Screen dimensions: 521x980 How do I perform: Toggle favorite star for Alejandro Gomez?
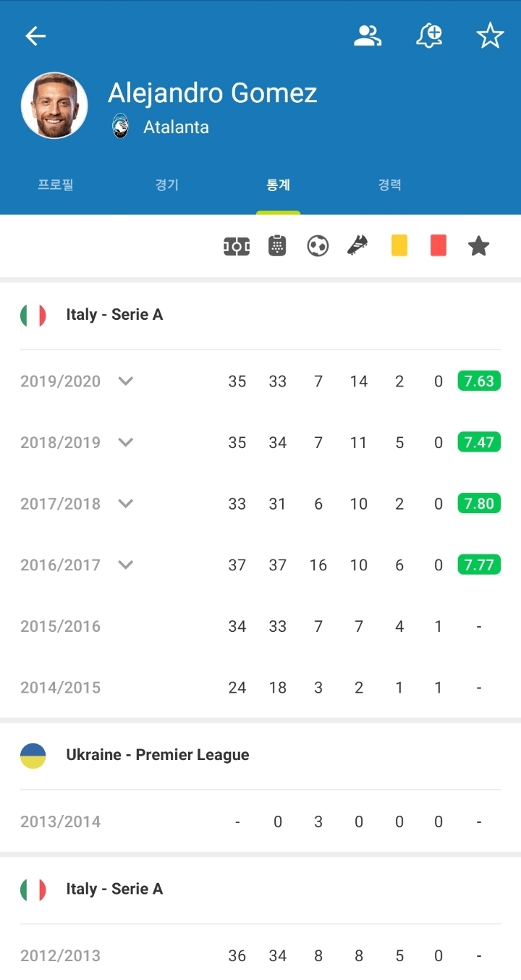490,35
